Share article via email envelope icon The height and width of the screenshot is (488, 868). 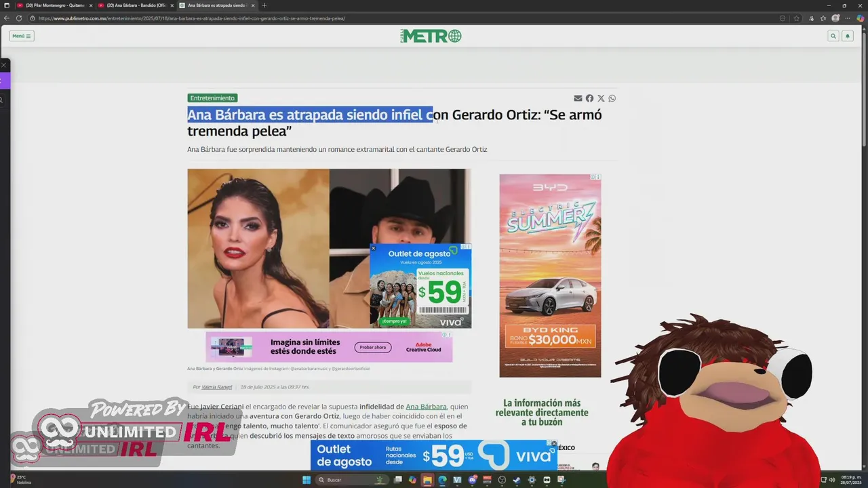click(578, 98)
